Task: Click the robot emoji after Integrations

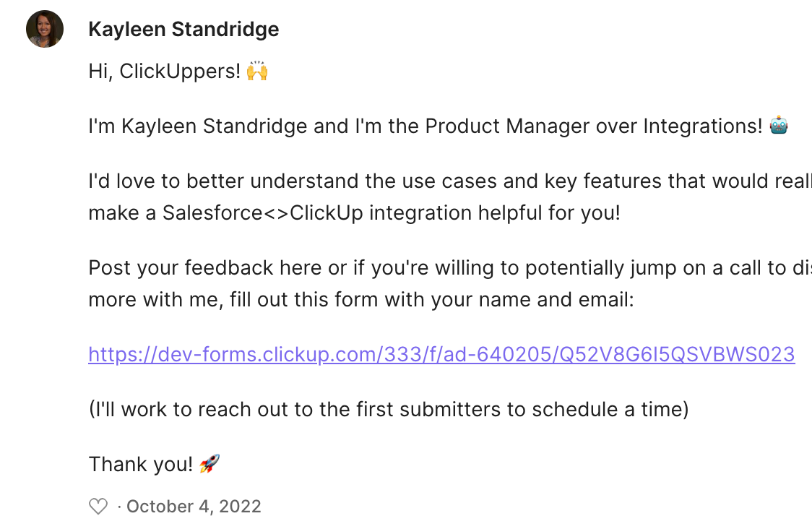Action: click(779, 126)
